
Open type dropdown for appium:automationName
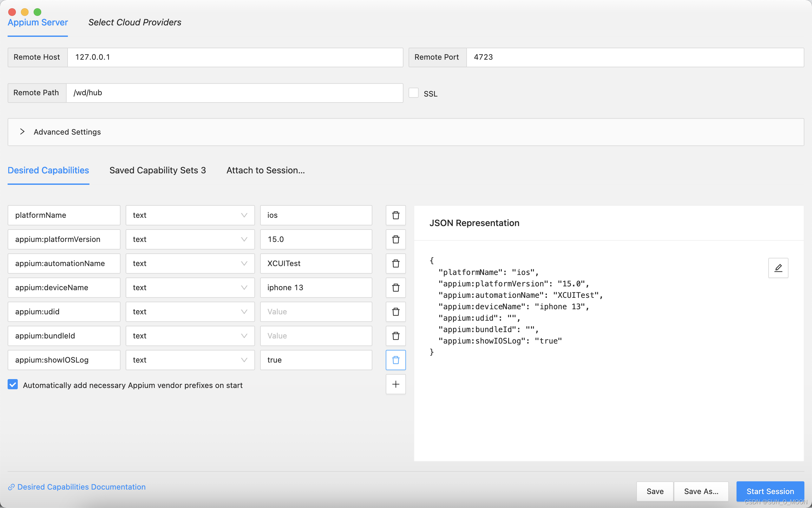click(190, 264)
